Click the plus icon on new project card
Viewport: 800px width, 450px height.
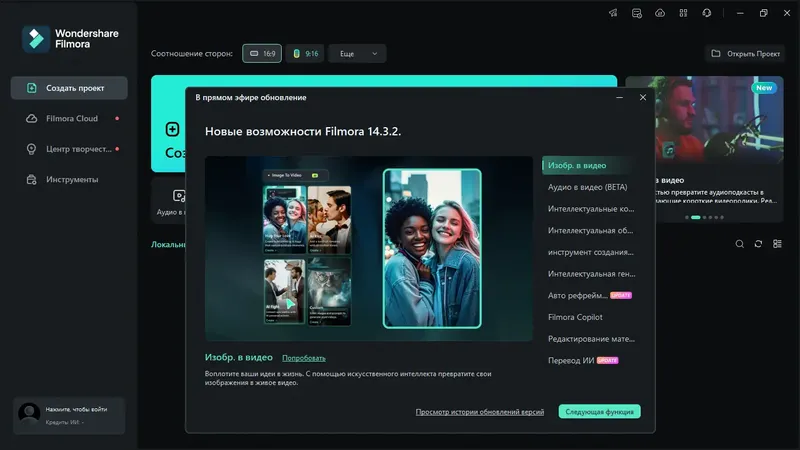point(172,129)
